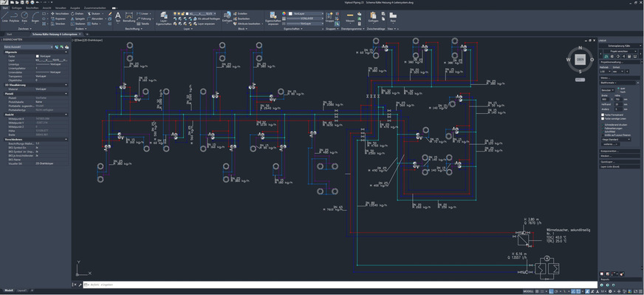The image size is (644, 295).
Task: Switch to the Layout1 tab
Action: pyautogui.click(x=22, y=291)
